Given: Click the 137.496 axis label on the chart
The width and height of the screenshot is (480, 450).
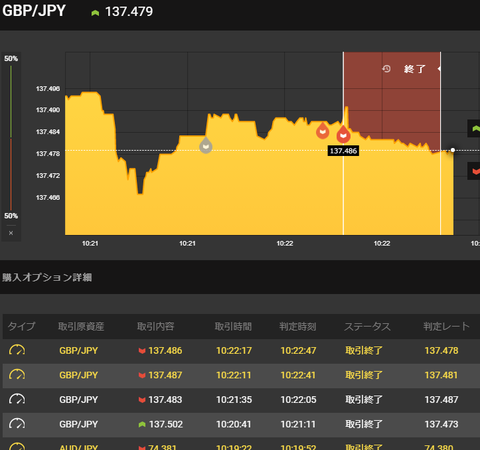Looking at the screenshot, I should [x=48, y=89].
